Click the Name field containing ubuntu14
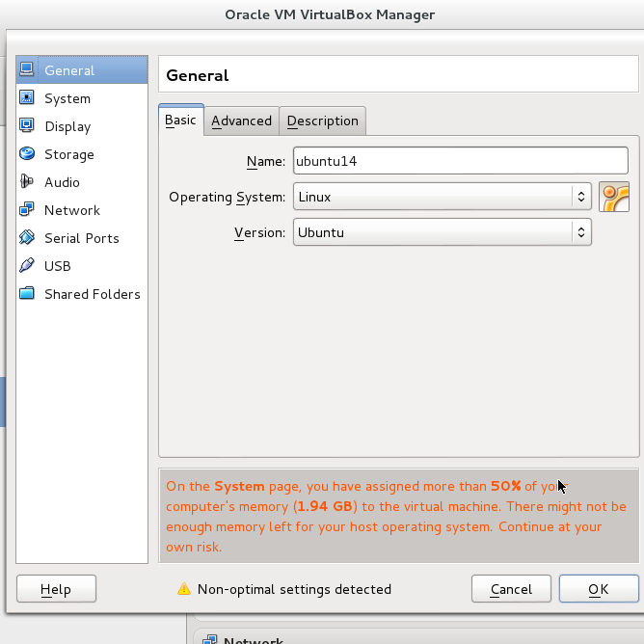This screenshot has height=644, width=644. pos(461,161)
